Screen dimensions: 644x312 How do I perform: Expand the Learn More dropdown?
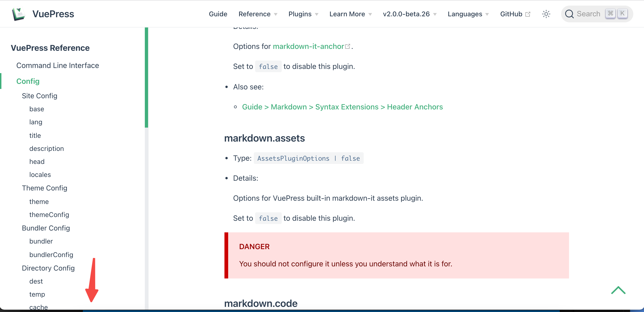[x=347, y=14]
